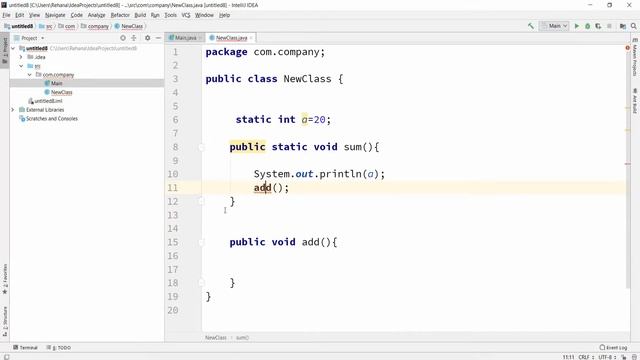Run Main with the green play icon

click(577, 26)
